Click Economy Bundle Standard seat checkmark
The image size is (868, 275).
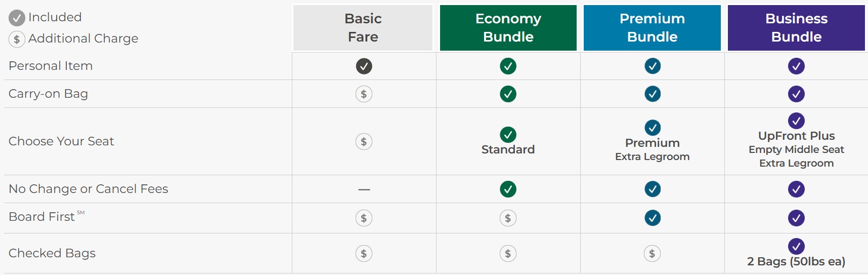(508, 135)
